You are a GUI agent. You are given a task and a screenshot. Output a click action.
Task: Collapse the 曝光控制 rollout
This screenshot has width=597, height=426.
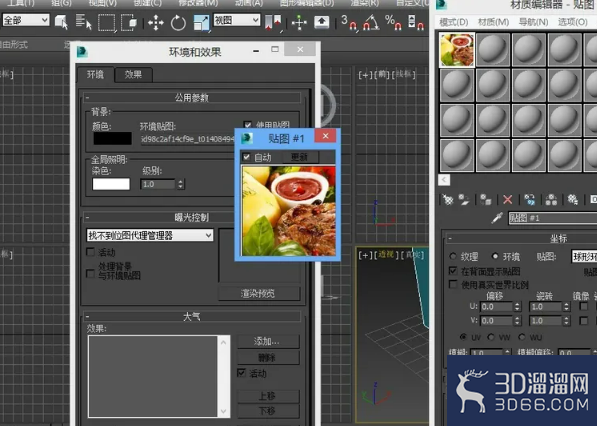tap(192, 217)
